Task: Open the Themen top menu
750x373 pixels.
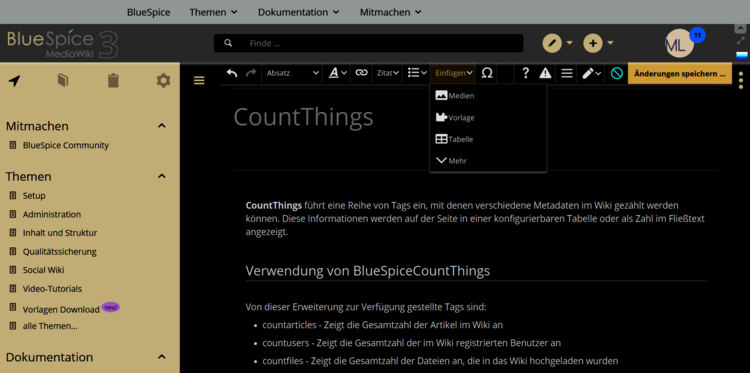Action: coord(213,12)
